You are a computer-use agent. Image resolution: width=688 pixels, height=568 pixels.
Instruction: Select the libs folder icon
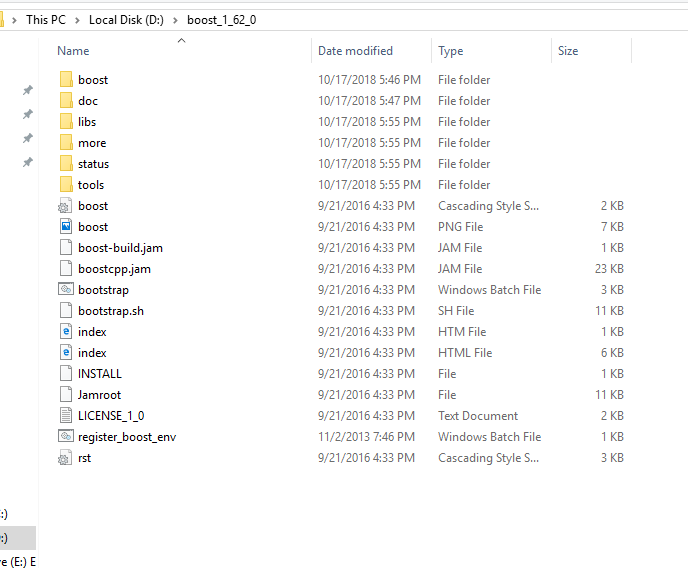point(66,122)
